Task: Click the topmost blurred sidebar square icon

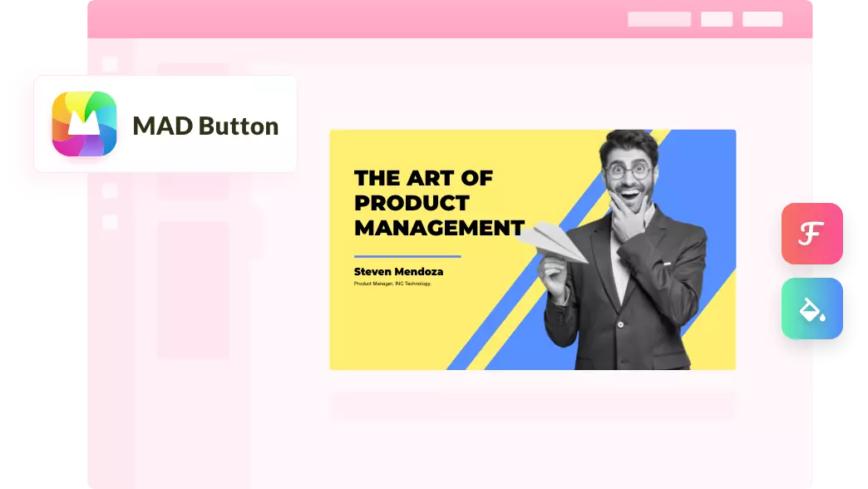Action: pos(110,64)
